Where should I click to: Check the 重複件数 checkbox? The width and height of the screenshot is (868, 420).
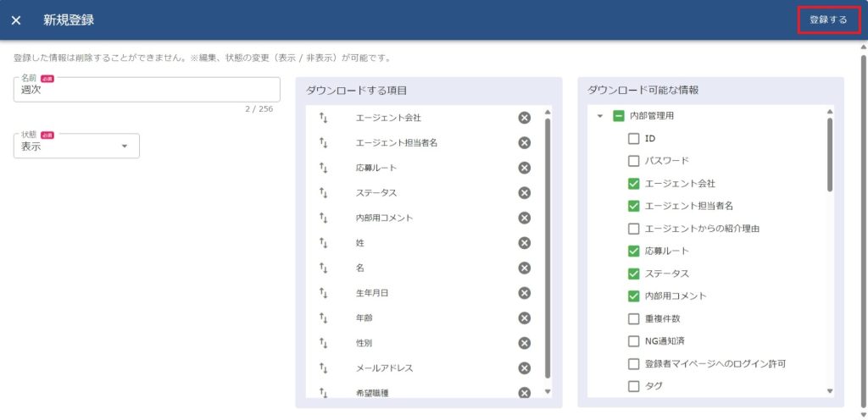click(x=633, y=319)
